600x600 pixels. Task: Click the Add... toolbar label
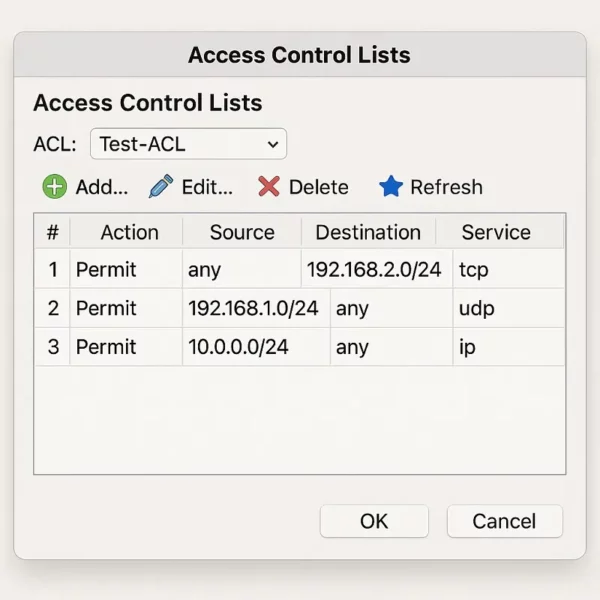(102, 187)
